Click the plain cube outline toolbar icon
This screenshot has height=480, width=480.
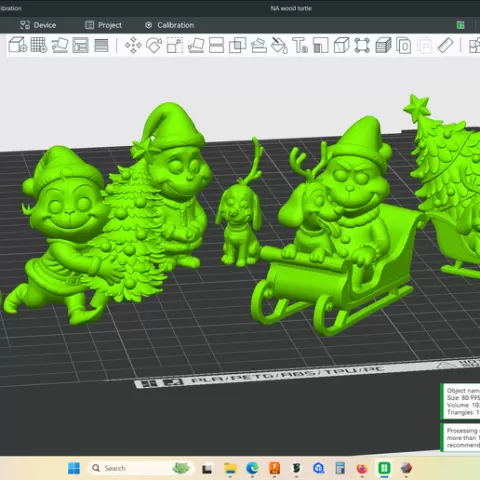(341, 45)
